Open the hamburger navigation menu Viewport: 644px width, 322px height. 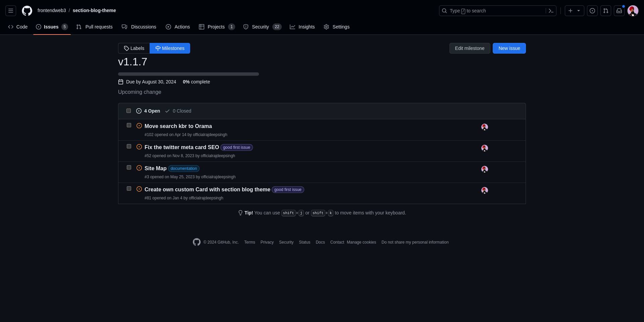tap(11, 11)
